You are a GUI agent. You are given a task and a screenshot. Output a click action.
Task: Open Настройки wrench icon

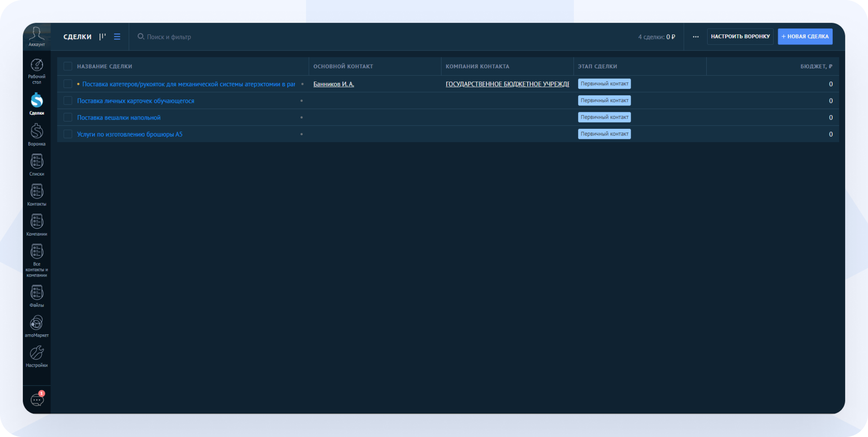tap(37, 353)
